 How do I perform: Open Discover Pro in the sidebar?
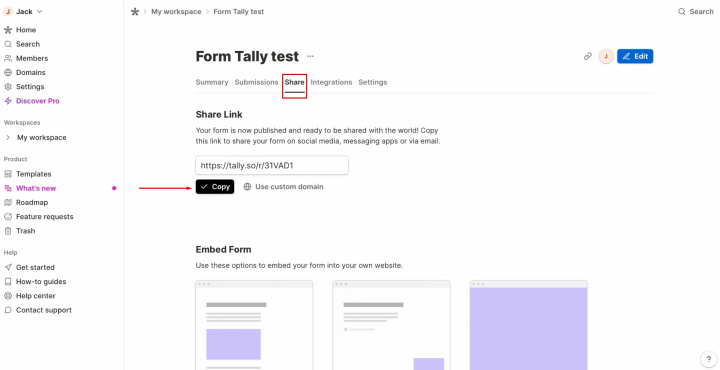click(32, 101)
